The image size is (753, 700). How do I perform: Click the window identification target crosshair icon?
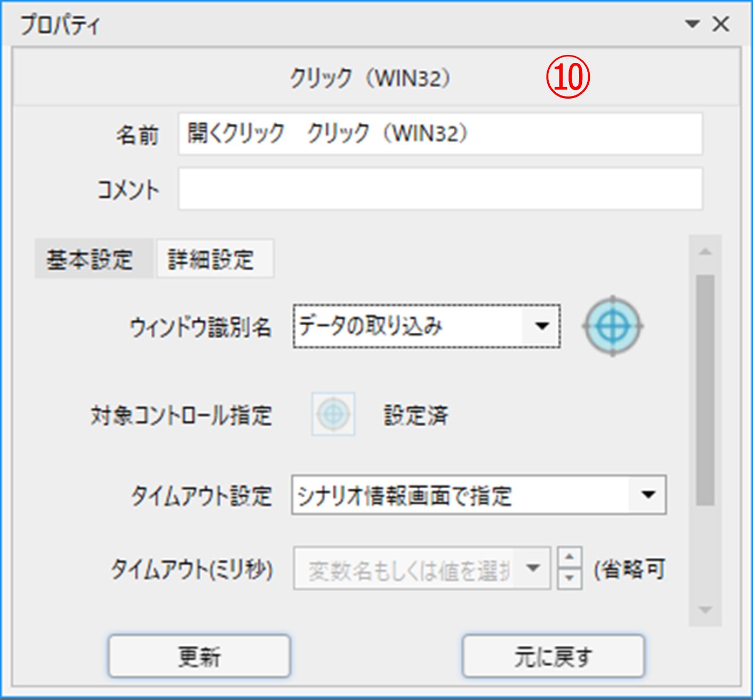tap(613, 326)
